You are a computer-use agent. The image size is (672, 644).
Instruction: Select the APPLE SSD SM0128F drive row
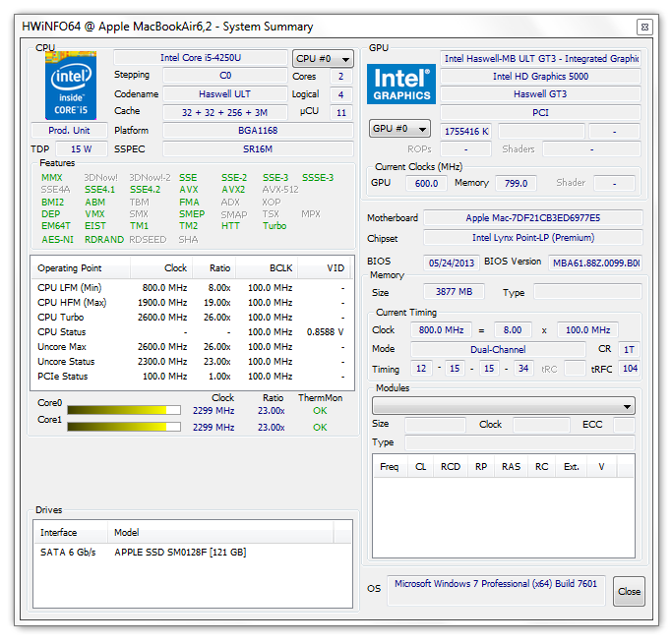[x=193, y=553]
